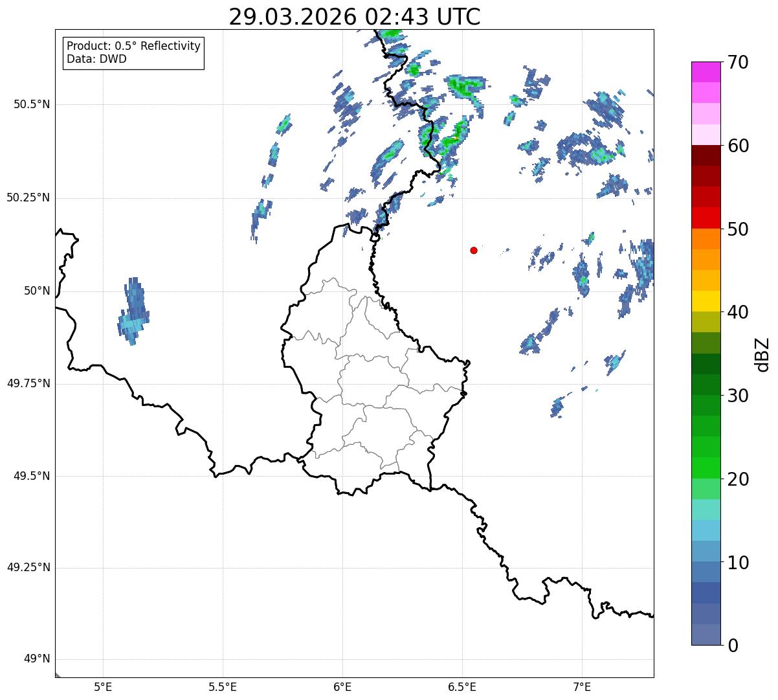This screenshot has height=700, width=778.
Task: Click the yellow swatch just above 40
Action: (706, 302)
